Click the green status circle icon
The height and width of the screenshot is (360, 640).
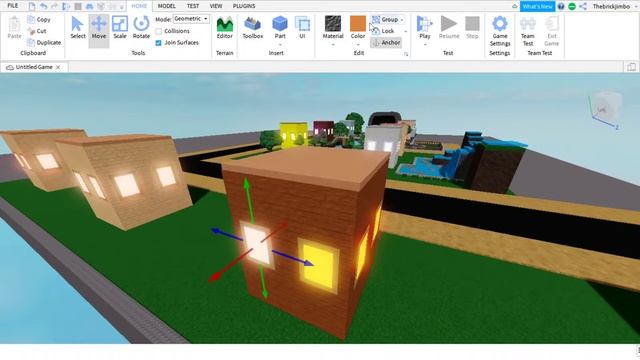[x=572, y=6]
